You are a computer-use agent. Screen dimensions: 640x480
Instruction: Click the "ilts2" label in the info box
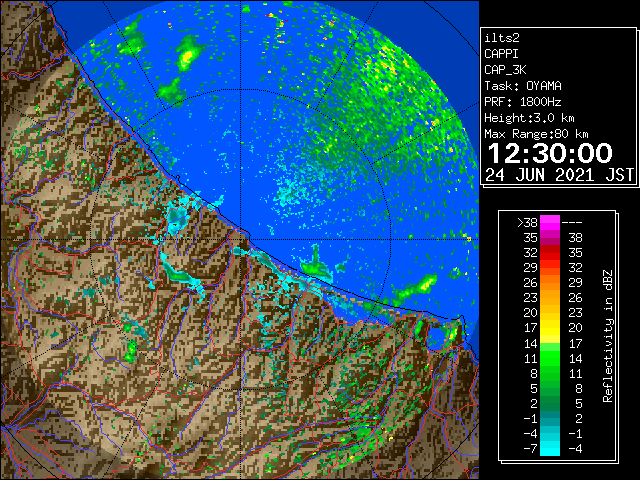[x=502, y=38]
